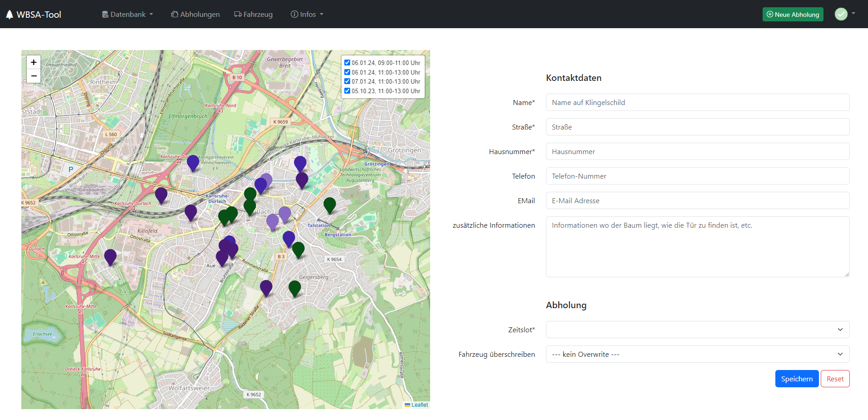
Task: Expand the user account dropdown caret
Action: [x=853, y=14]
